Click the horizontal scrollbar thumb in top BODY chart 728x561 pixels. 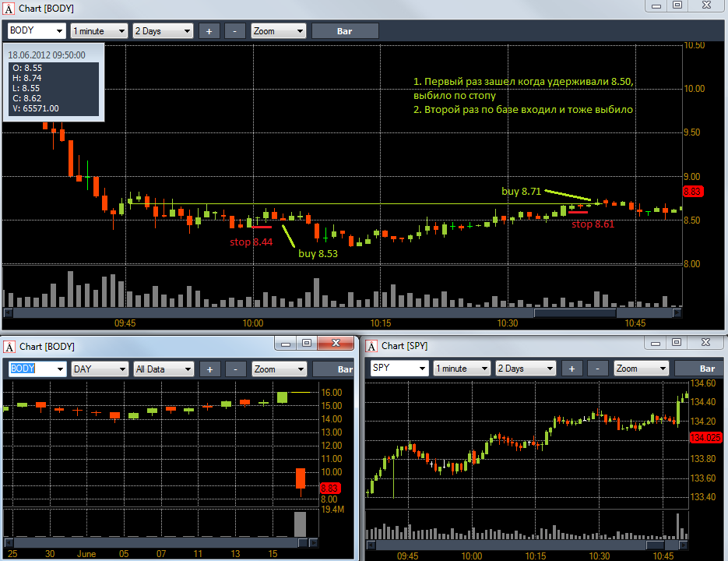point(575,312)
